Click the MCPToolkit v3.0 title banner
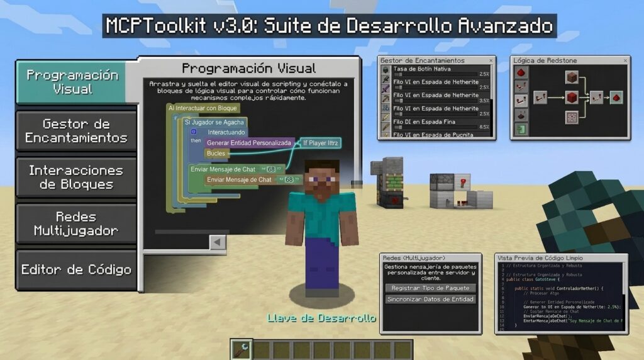 point(330,26)
